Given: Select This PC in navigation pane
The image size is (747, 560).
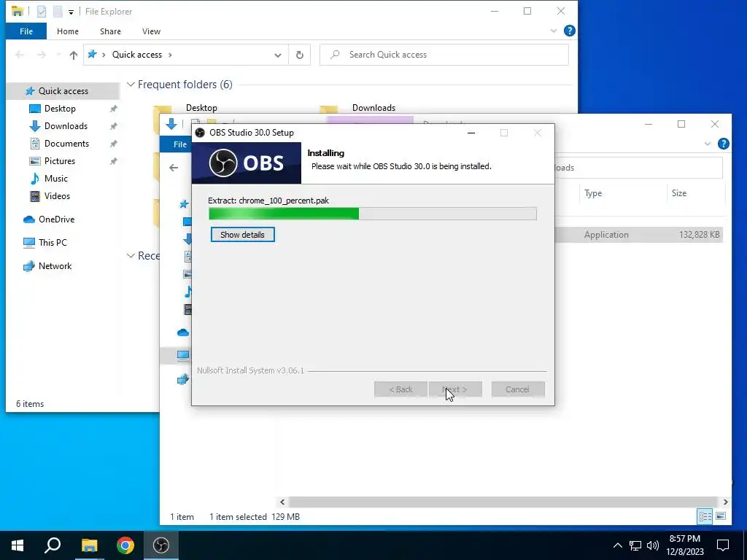Looking at the screenshot, I should coord(53,243).
